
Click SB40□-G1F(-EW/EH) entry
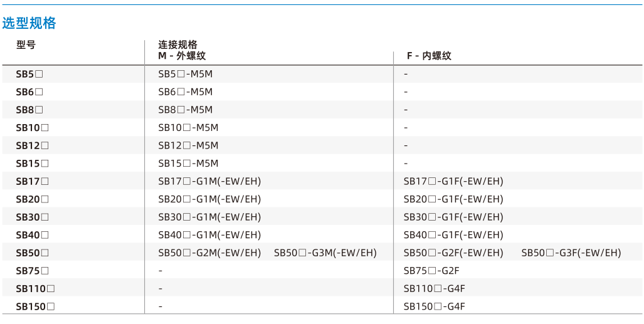(453, 235)
